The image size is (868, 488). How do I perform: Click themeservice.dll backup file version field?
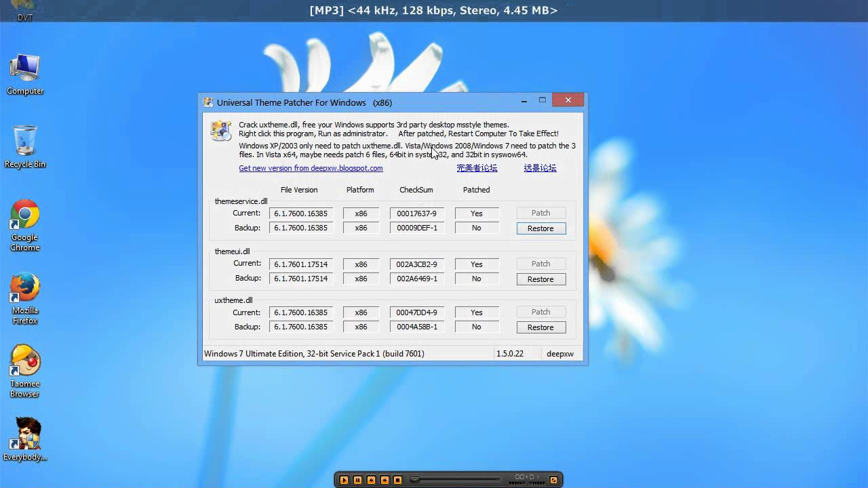click(x=300, y=228)
